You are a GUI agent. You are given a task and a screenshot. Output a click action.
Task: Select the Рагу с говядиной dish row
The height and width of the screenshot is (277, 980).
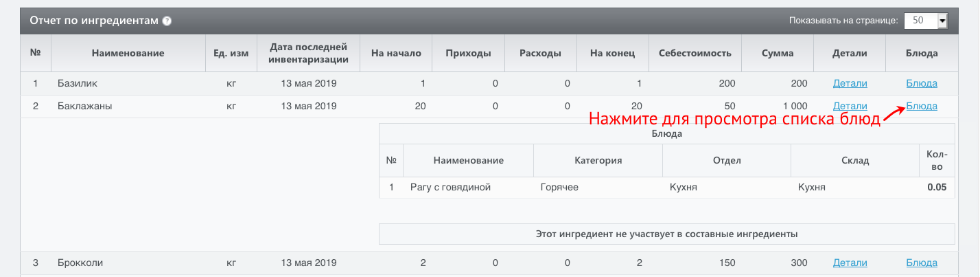666,188
